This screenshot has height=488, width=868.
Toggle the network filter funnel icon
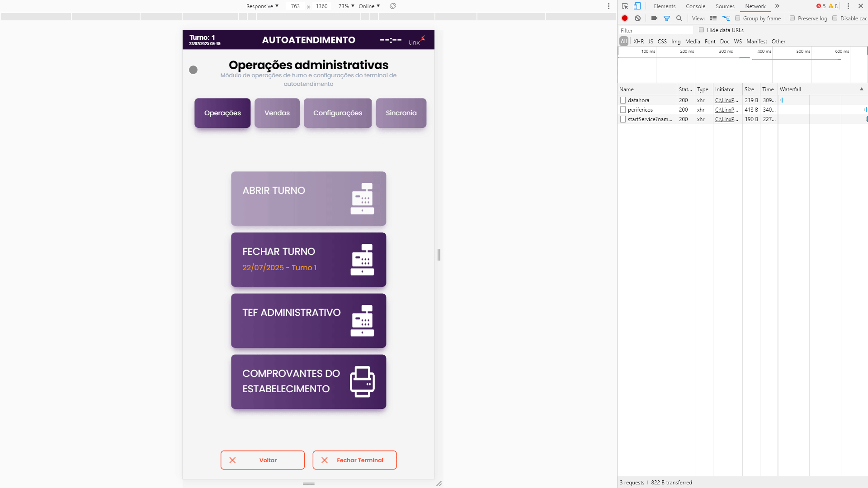pos(666,18)
